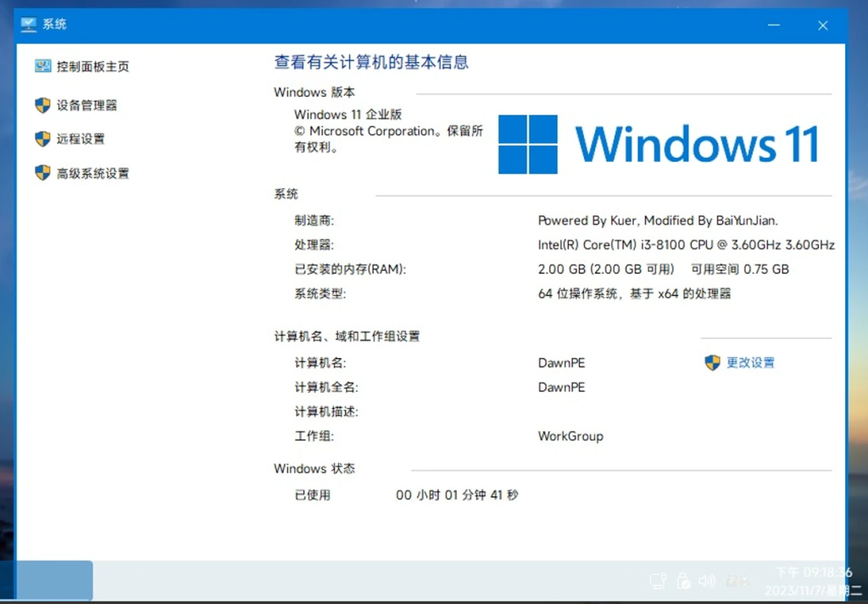This screenshot has width=868, height=604.
Task: Click the shield icon beside 设备管理器
Action: coord(42,105)
